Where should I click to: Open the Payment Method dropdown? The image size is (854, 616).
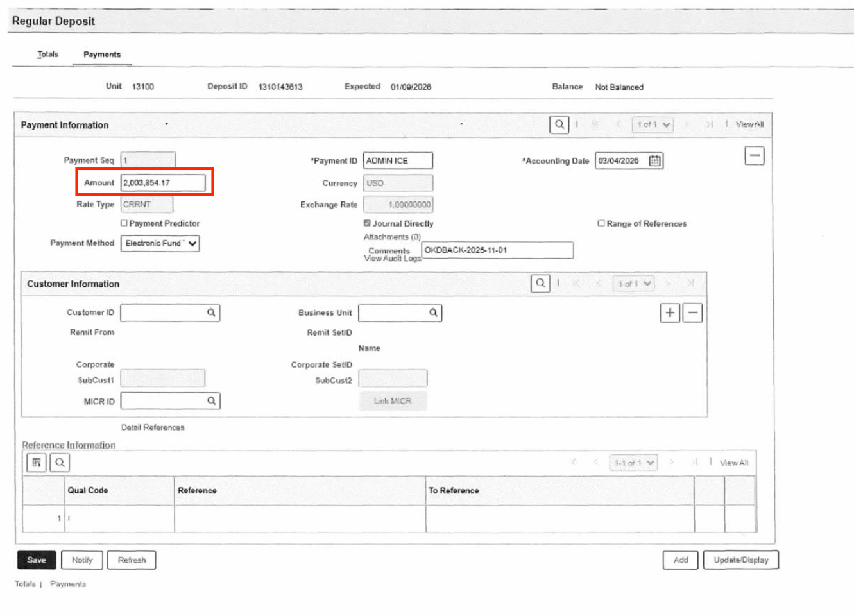[x=160, y=243]
